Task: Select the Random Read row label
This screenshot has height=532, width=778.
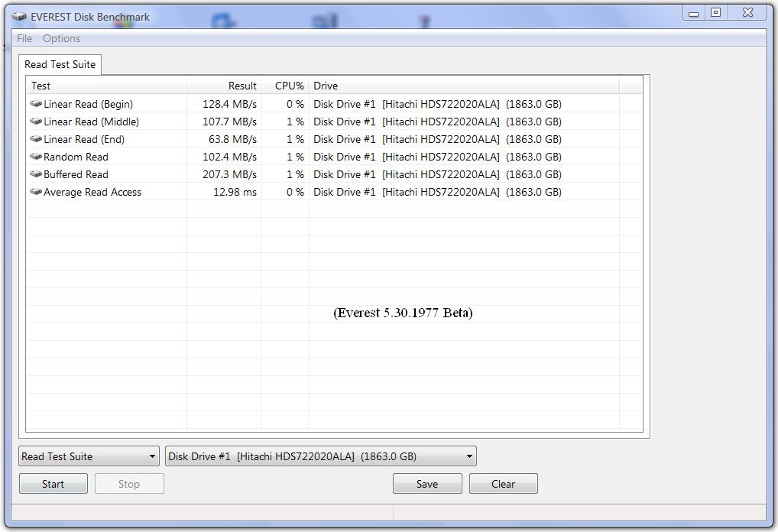Action: [76, 157]
